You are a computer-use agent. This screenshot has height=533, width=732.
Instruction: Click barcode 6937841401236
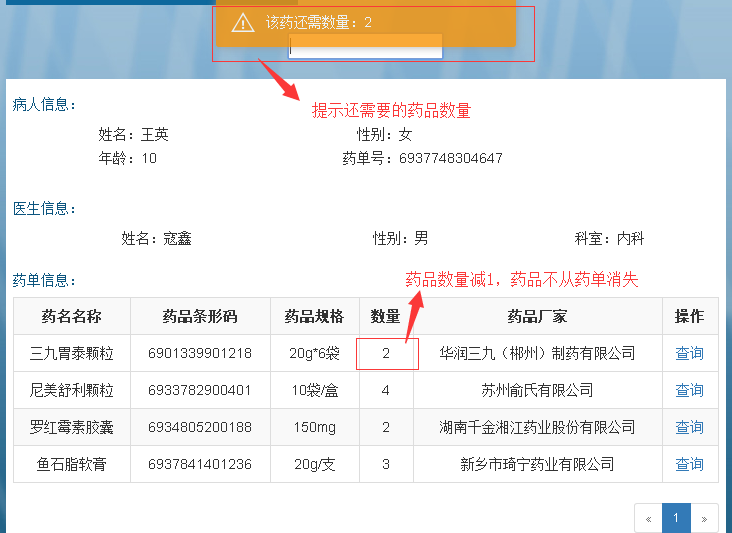[200, 464]
